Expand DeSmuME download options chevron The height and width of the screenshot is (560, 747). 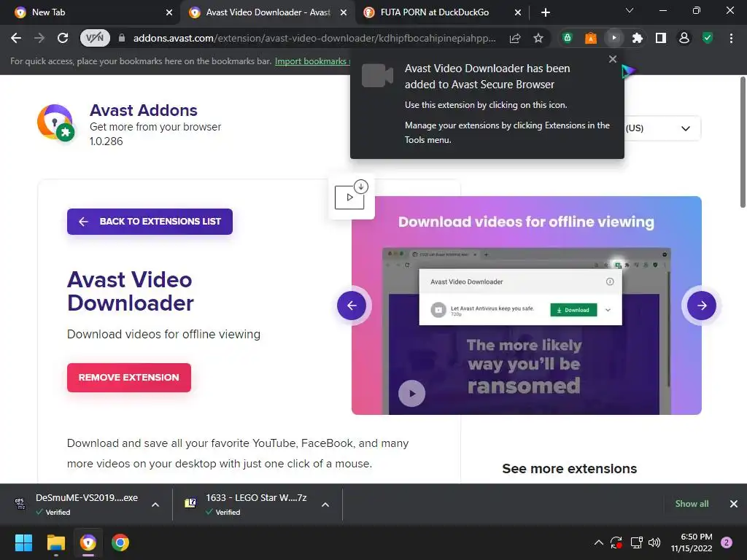point(155,505)
